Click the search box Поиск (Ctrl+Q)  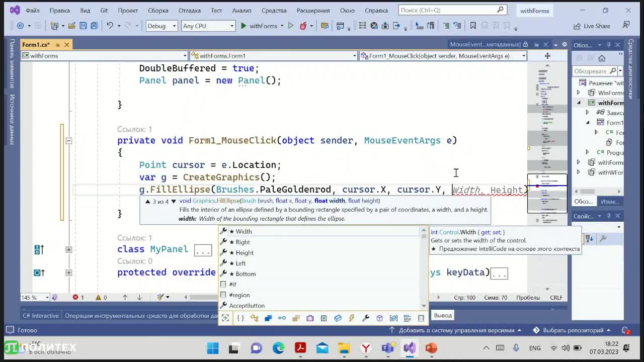pos(452,10)
